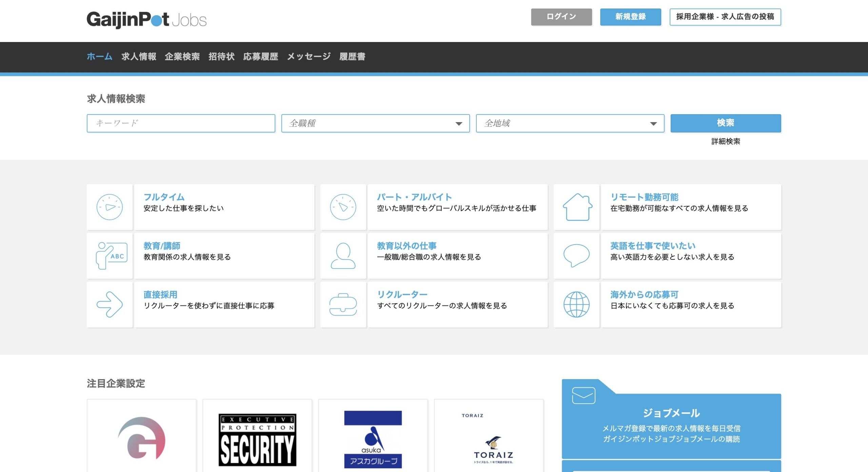This screenshot has width=868, height=472.
Task: Click the teacher ABC education icon
Action: click(112, 256)
